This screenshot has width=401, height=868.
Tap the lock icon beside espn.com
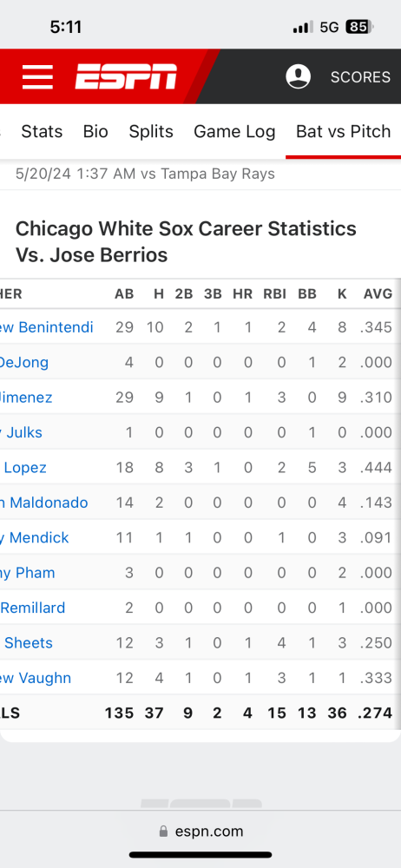point(163,831)
